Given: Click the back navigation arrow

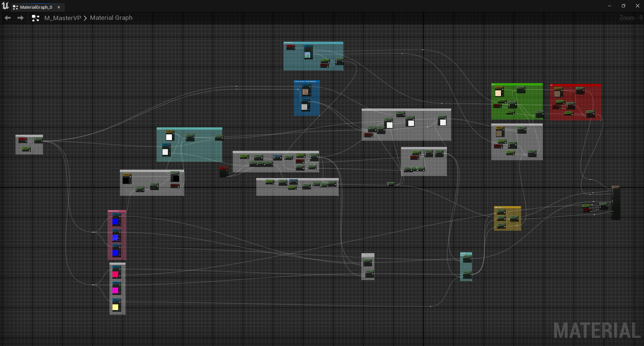Looking at the screenshot, I should coord(7,18).
